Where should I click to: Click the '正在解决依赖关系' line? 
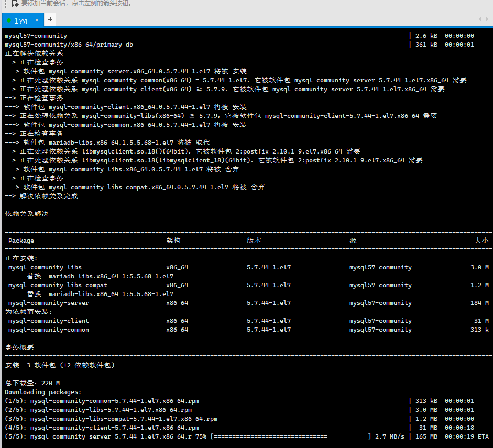(x=34, y=53)
